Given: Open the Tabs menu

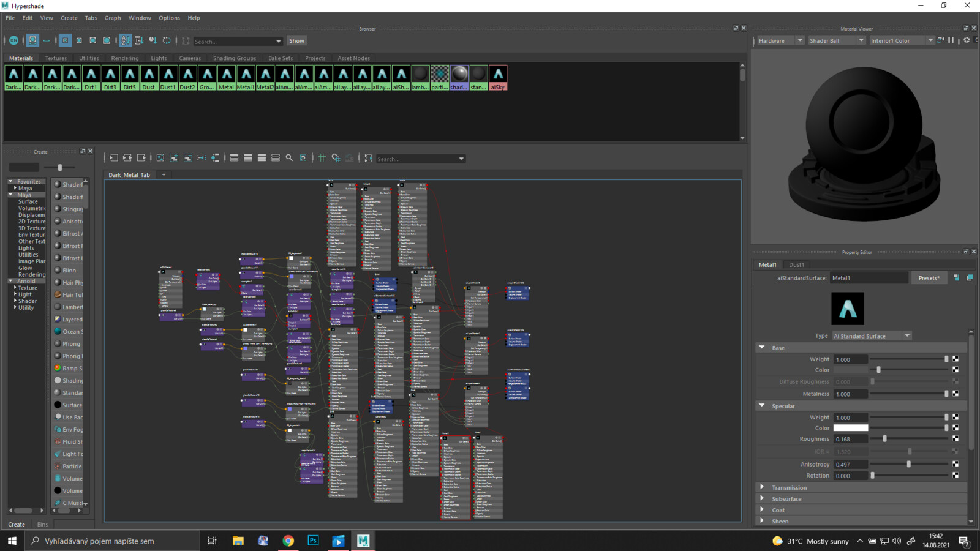Looking at the screenshot, I should coord(91,18).
